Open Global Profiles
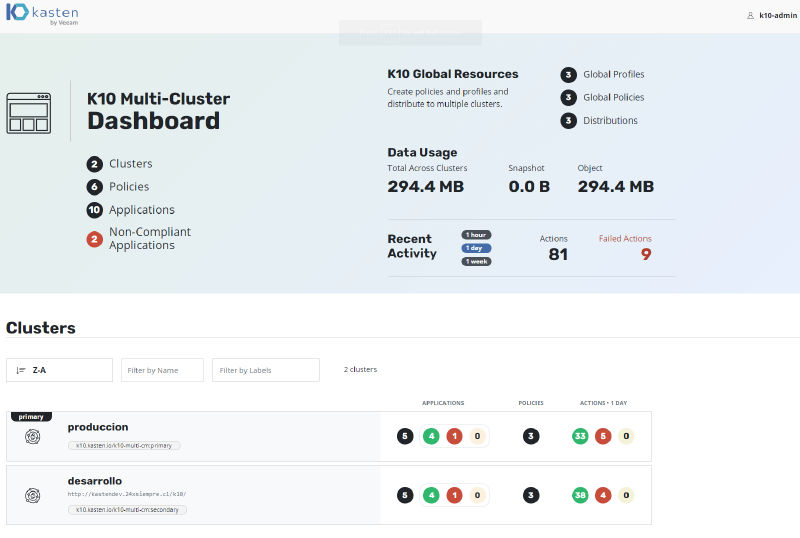Viewport: 800px width, 538px height. (614, 75)
